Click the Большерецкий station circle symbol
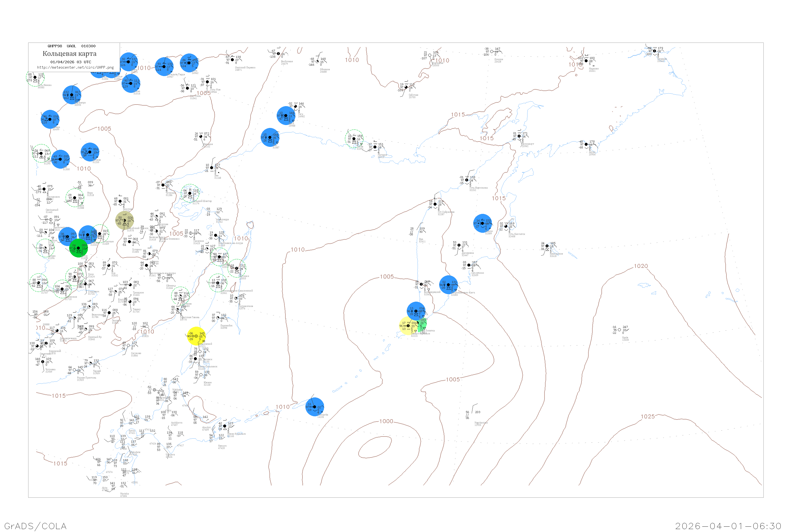Image resolution: width=798 pixels, height=532 pixels. (421, 284)
